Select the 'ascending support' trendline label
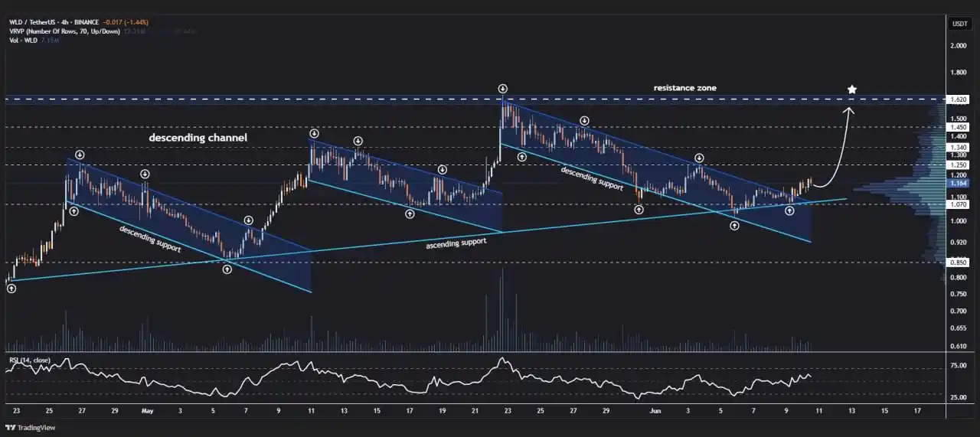Image resolution: width=980 pixels, height=437 pixels. (456, 245)
